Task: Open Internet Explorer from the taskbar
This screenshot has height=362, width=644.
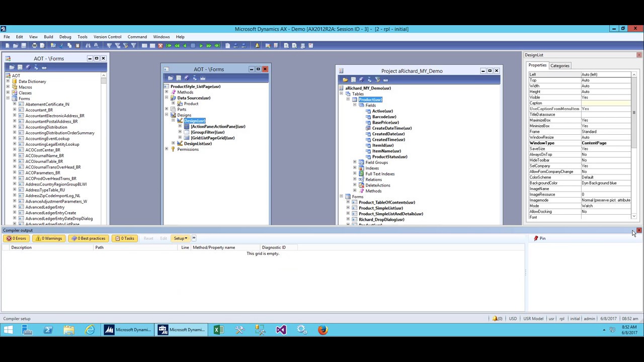Action: click(90, 330)
